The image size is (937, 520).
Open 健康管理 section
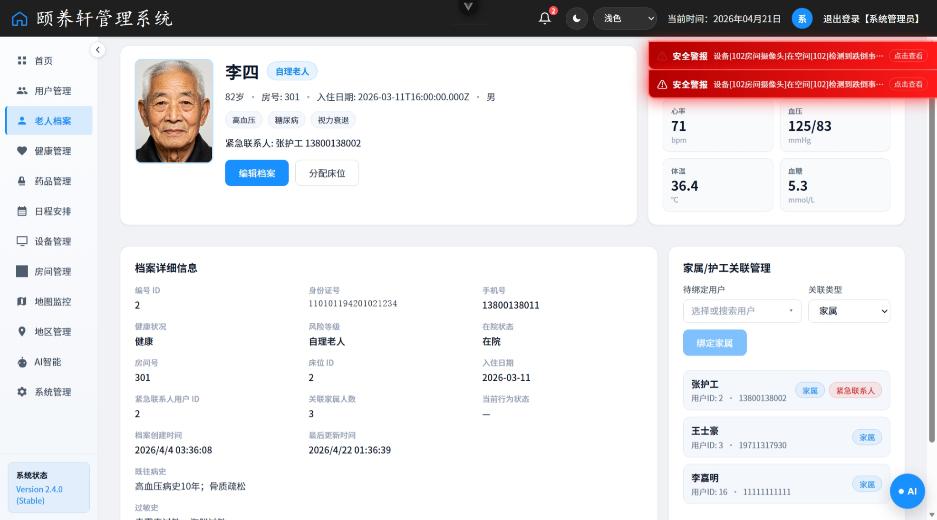click(x=49, y=151)
